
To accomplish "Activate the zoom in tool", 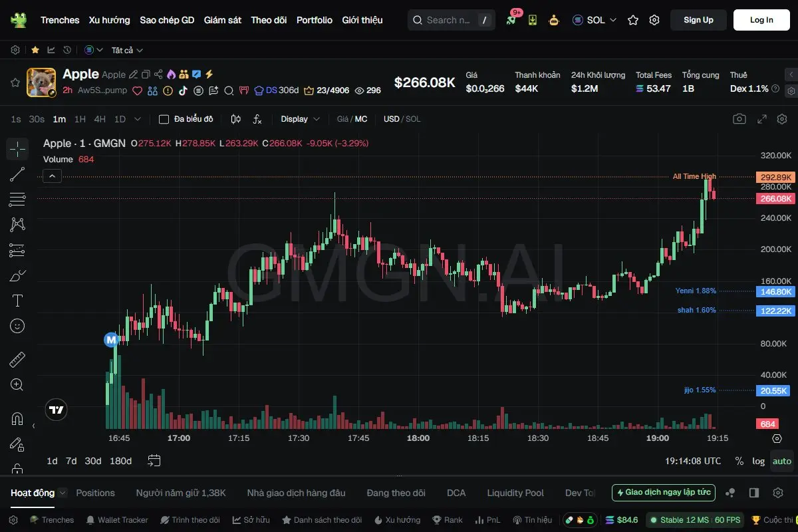I will click(17, 385).
